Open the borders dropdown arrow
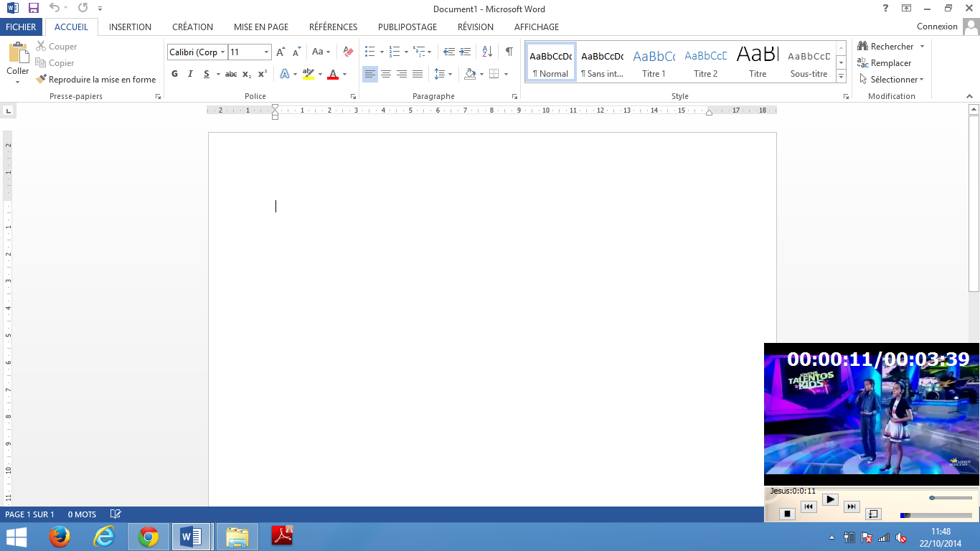This screenshot has height=551, width=980. (506, 74)
